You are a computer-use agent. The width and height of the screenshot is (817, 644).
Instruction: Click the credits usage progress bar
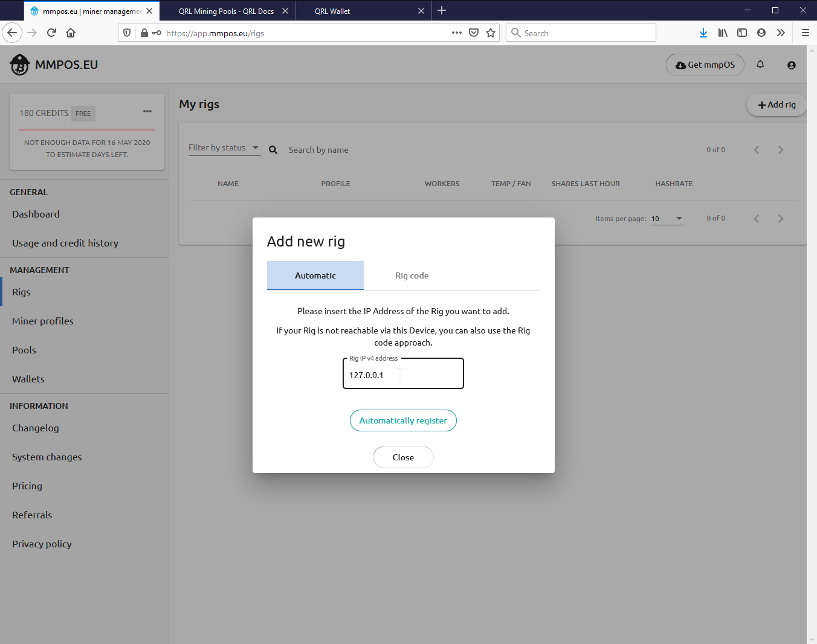[x=87, y=130]
